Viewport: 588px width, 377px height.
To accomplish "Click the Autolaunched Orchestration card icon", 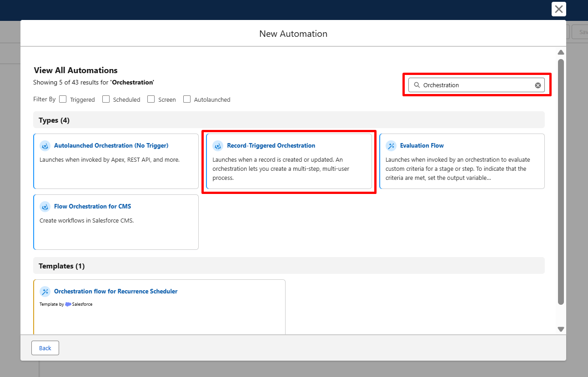I will click(x=45, y=146).
